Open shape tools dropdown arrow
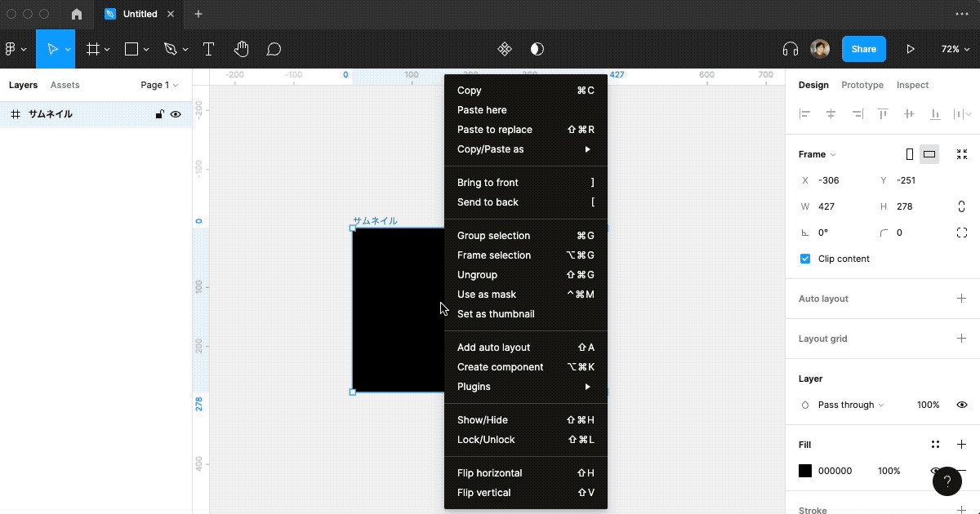This screenshot has width=980, height=514. click(x=146, y=50)
